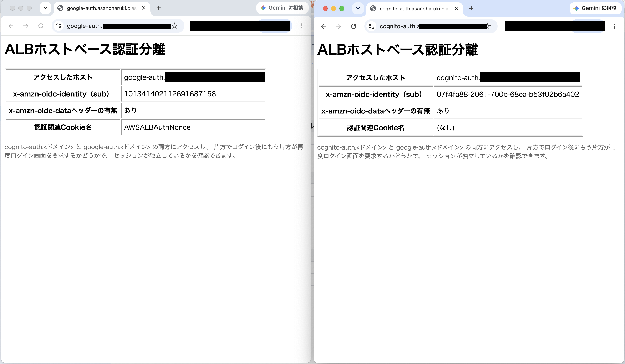Click Forward arrow in right cognito-auth window
Viewport: 625px width, 364px height.
(x=339, y=26)
